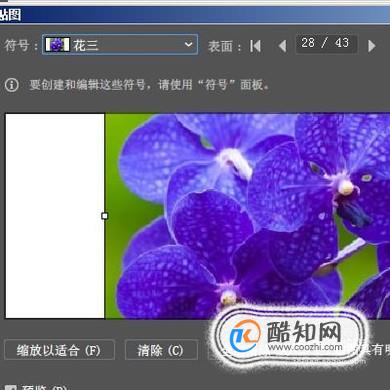Click the 缩放以适合 (F) button
This screenshot has height=390, width=390.
59,350
